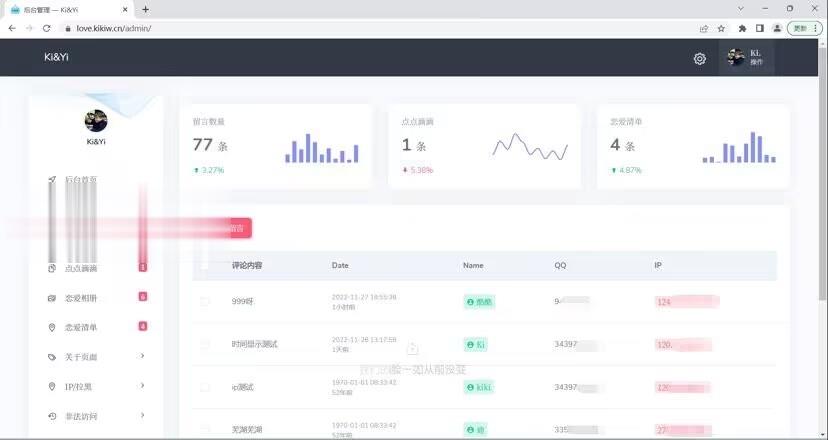
Task: Click the 点点滴滴 sidebar icon
Action: [x=52, y=268]
